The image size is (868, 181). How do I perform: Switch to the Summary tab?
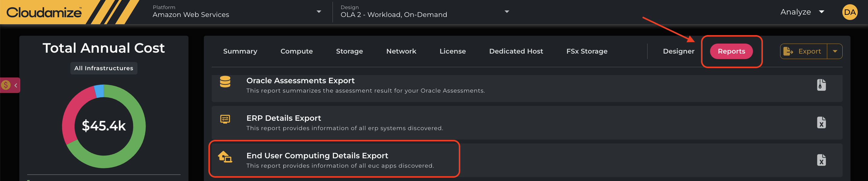point(240,51)
